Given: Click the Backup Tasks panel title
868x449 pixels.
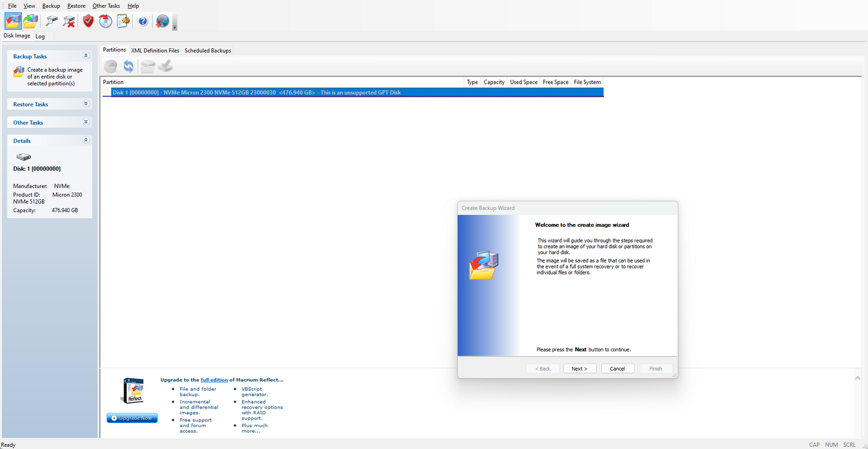Looking at the screenshot, I should pyautogui.click(x=30, y=56).
